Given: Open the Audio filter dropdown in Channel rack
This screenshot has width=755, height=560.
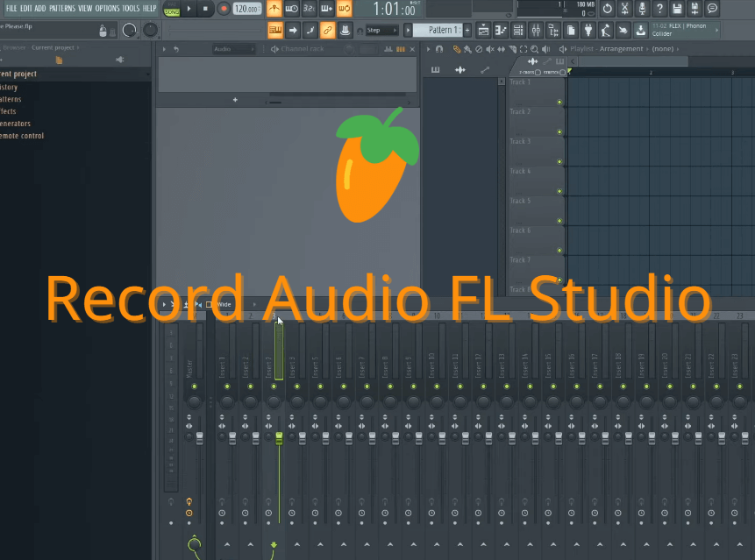Looking at the screenshot, I should 234,49.
